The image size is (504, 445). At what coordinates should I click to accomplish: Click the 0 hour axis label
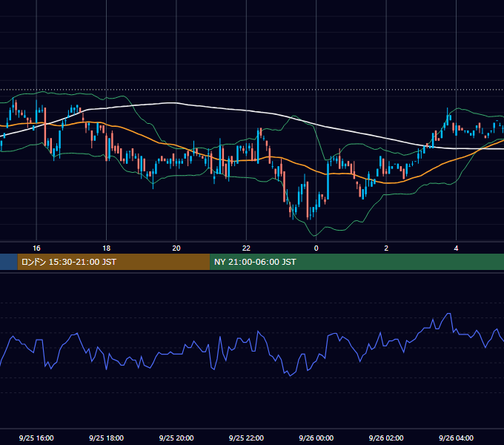coord(316,248)
